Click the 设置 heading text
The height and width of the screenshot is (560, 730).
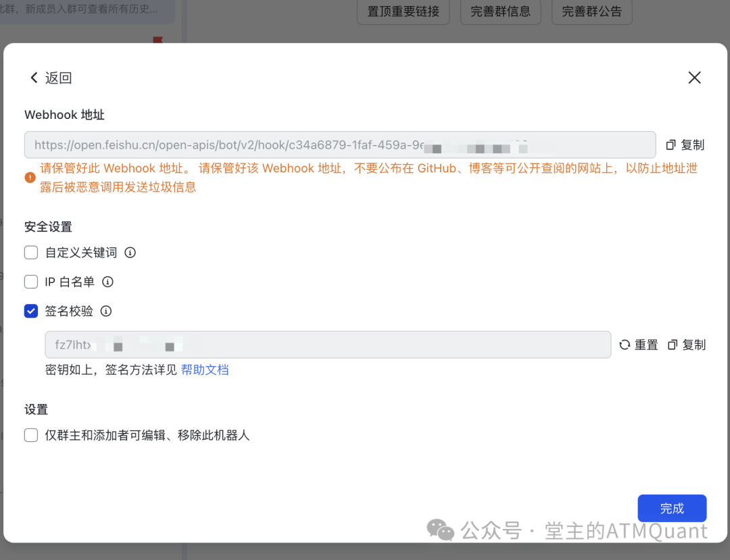[36, 410]
